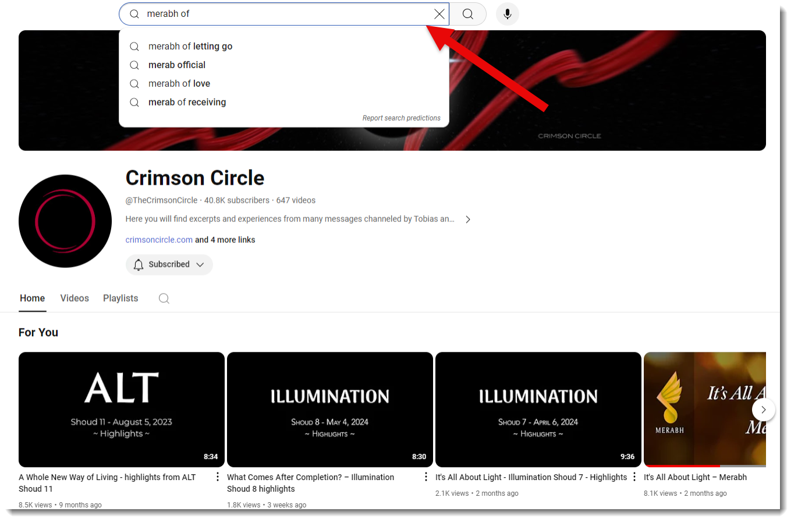
Task: Switch to the Videos tab
Action: click(x=75, y=298)
